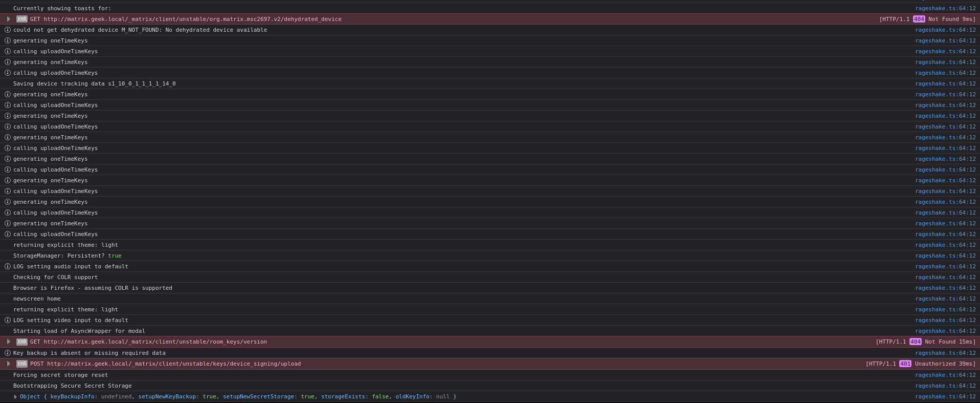Click the dehydrated_device request URL
980x403 pixels.
(192, 19)
